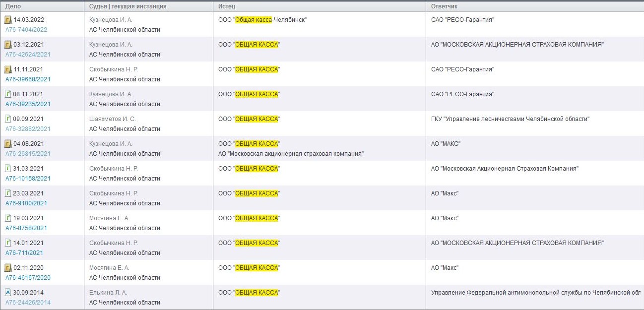Select defendant АО "Макс" in 23.03.2021 row
Viewport: 644px width, 310px height.
(445, 193)
